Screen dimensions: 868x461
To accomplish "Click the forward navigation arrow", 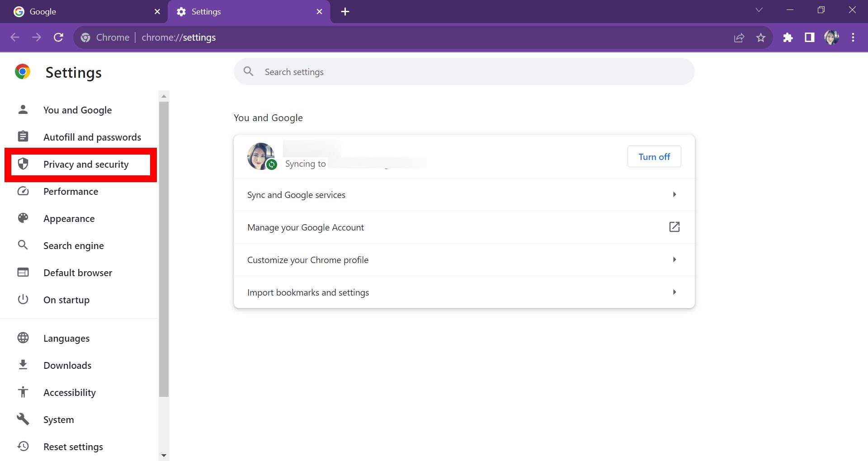I will (37, 38).
